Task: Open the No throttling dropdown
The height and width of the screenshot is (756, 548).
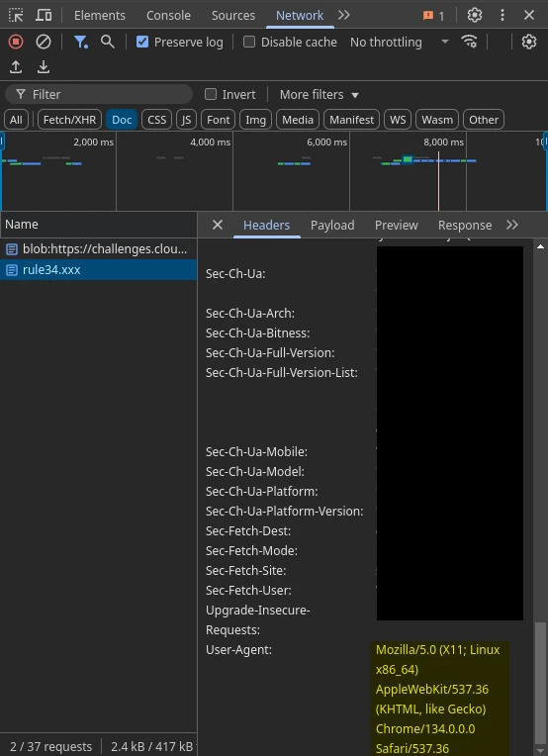Action: tap(400, 42)
